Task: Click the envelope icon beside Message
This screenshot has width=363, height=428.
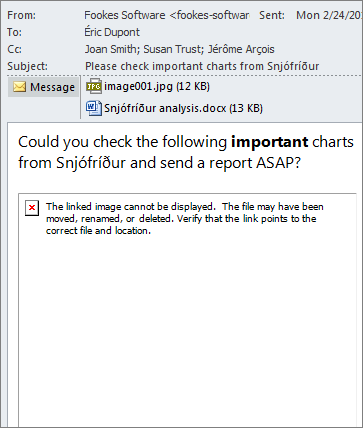Action: pyautogui.click(x=19, y=87)
